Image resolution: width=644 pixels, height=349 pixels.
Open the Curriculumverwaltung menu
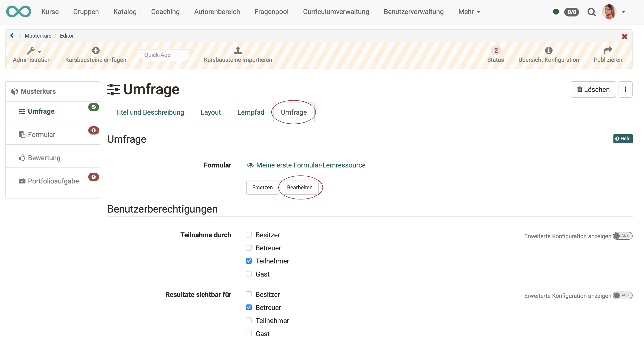pyautogui.click(x=336, y=12)
